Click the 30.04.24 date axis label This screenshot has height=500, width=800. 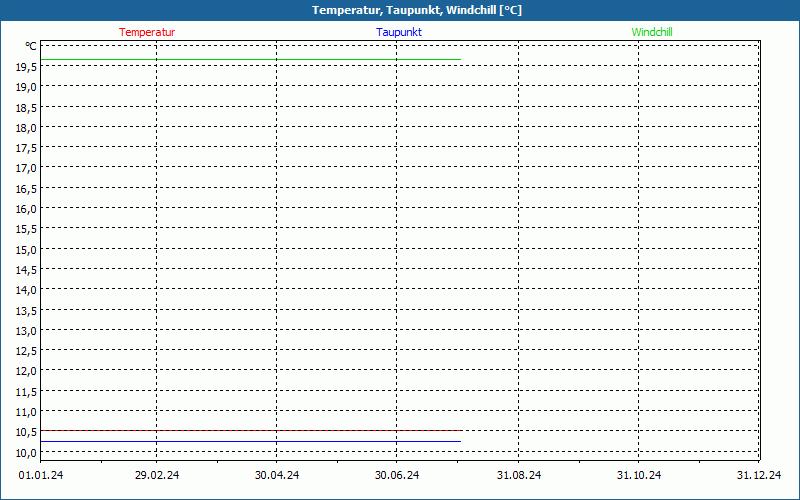pyautogui.click(x=277, y=475)
